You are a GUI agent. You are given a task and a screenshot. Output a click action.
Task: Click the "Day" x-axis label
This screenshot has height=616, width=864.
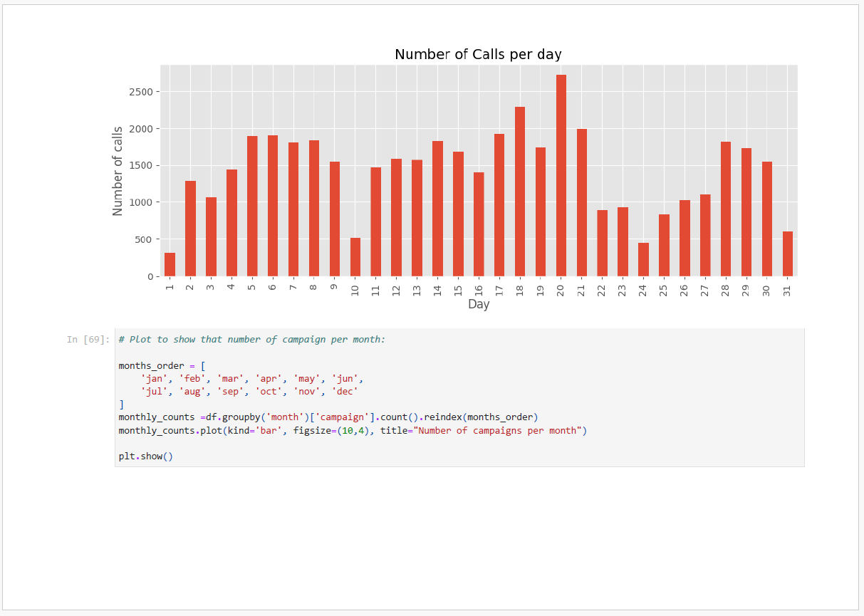point(479,305)
